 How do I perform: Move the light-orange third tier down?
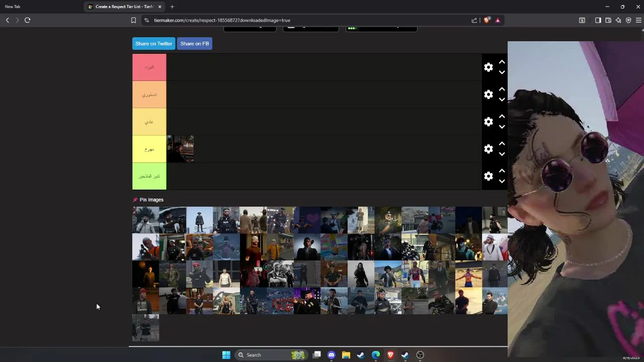tap(502, 127)
